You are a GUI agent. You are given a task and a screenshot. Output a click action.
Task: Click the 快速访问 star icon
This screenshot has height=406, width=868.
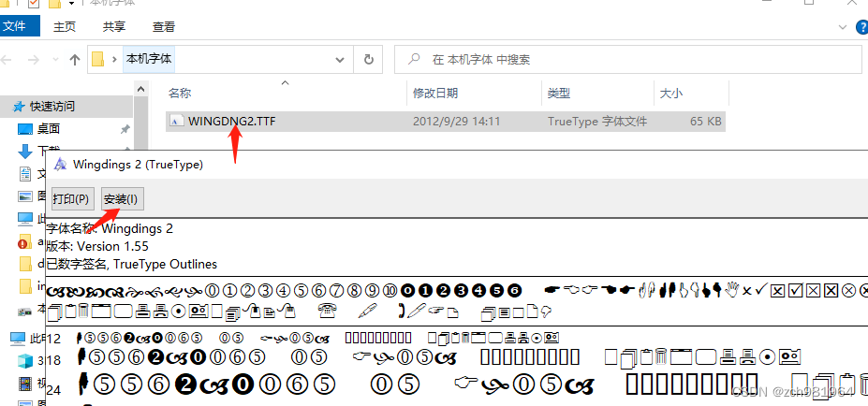point(19,107)
